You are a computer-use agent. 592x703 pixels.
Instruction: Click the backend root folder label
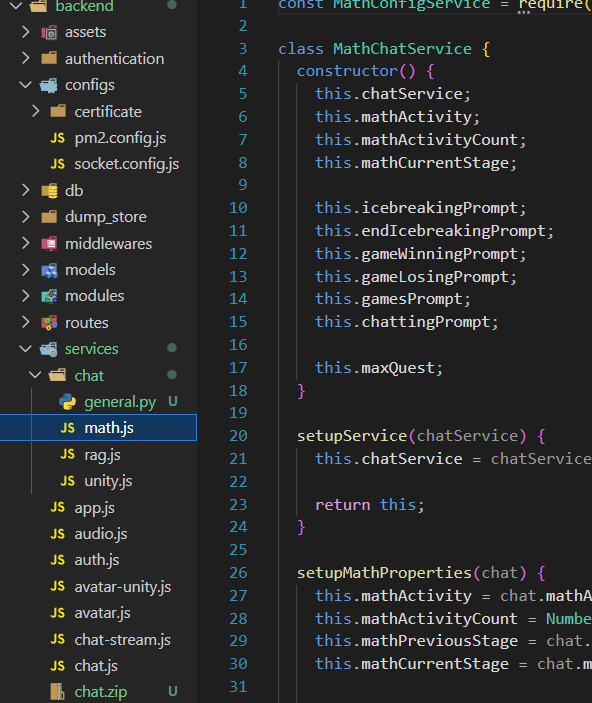(84, 6)
